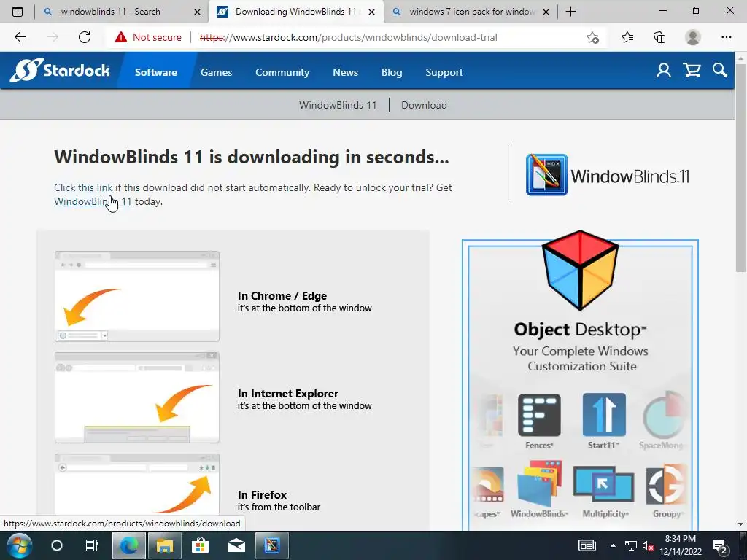Click the Download sub-navigation link

(x=424, y=105)
